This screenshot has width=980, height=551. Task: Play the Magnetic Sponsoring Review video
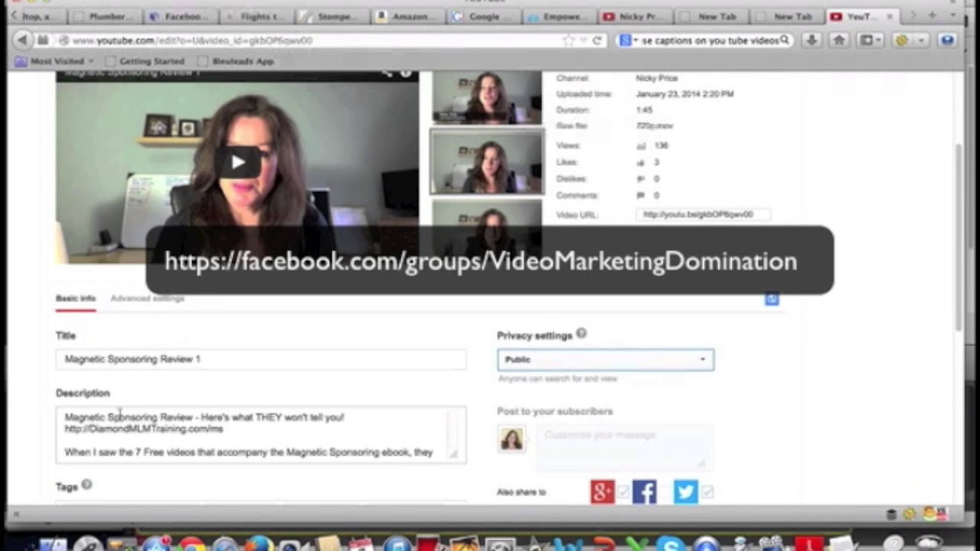coord(237,162)
